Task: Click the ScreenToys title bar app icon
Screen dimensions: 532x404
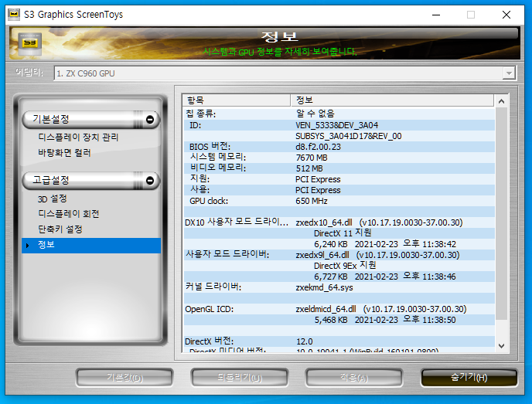Action: click(x=14, y=14)
